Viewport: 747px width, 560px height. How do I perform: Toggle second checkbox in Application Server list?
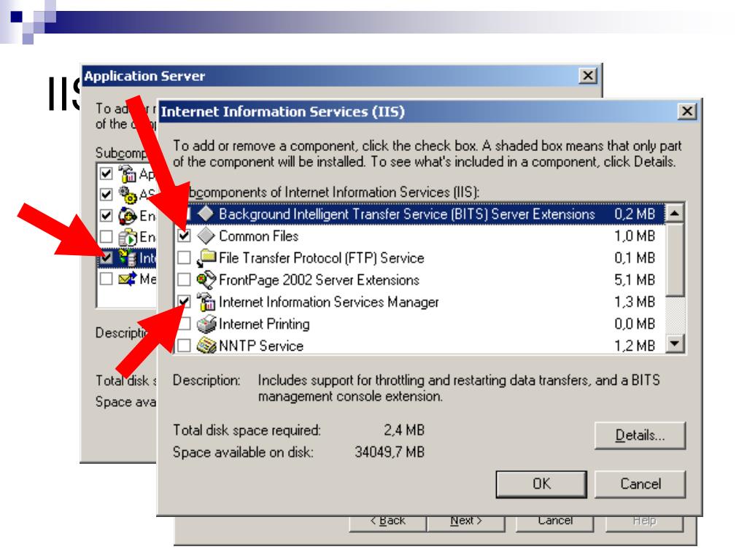click(x=107, y=194)
